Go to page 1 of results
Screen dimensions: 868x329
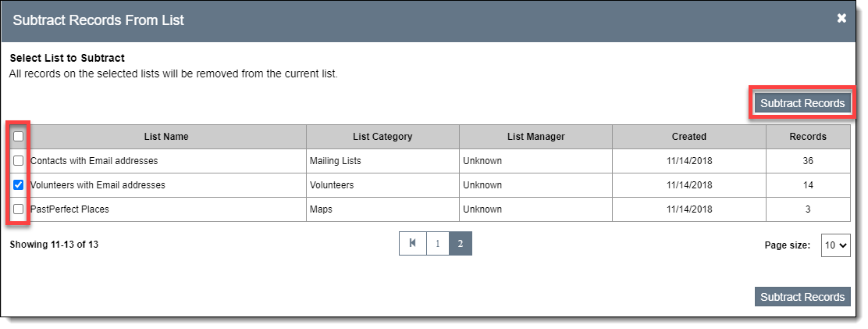pyautogui.click(x=437, y=244)
